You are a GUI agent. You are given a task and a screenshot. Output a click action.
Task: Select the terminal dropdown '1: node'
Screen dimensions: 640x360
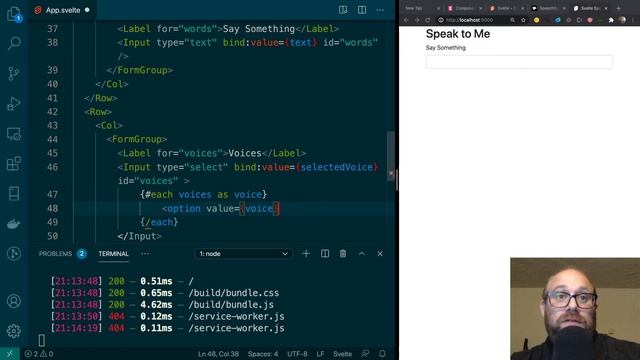pyautogui.click(x=243, y=253)
